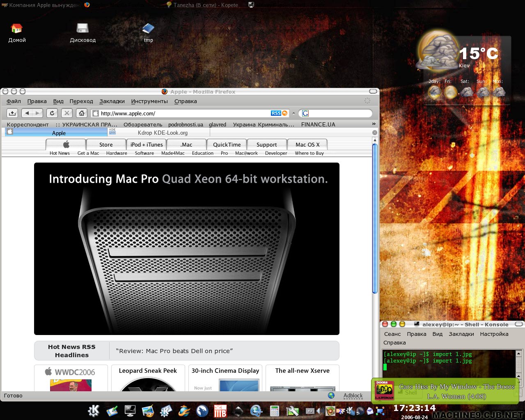Click Firefox's Home toolbar button
525x420 pixels.
click(x=82, y=113)
